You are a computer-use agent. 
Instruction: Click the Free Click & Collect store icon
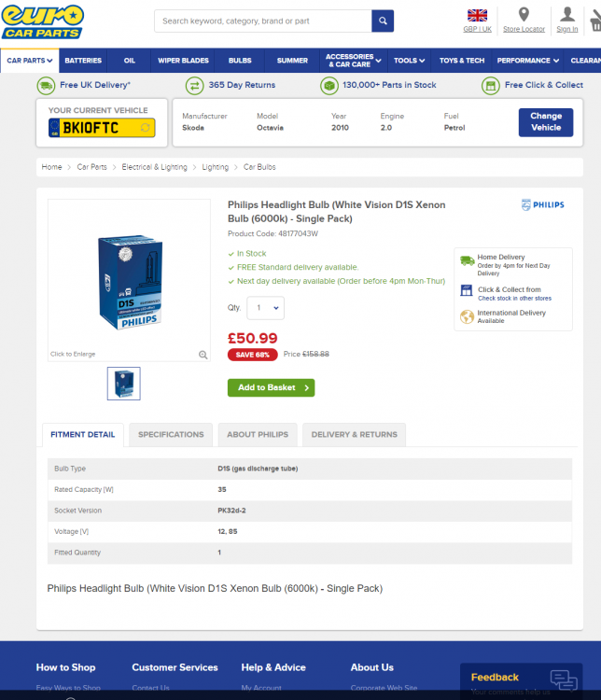pyautogui.click(x=490, y=85)
